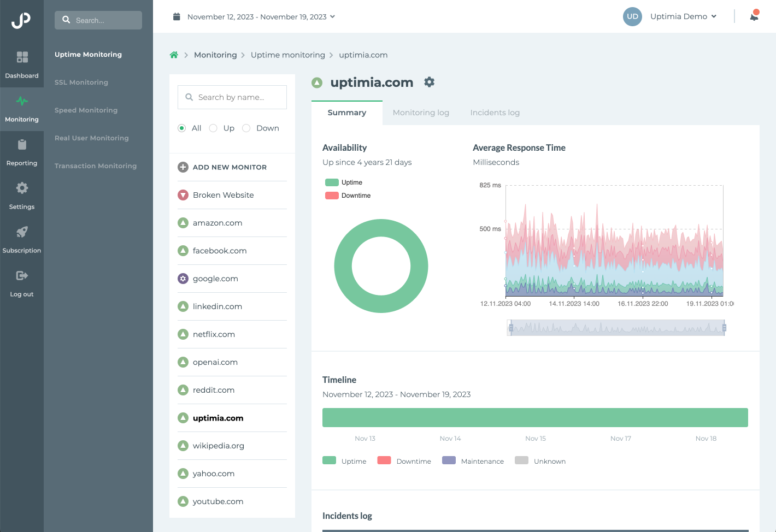Open the Settings gear in the sidebar

22,195
